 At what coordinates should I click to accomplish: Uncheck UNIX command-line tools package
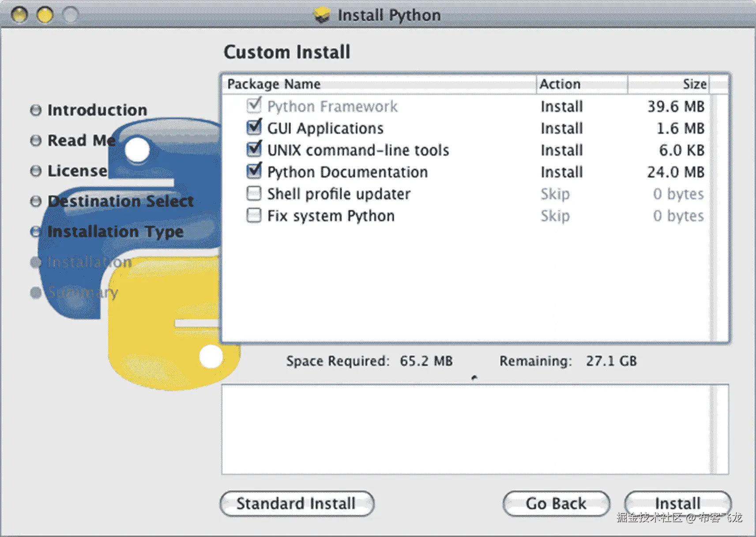pyautogui.click(x=253, y=150)
